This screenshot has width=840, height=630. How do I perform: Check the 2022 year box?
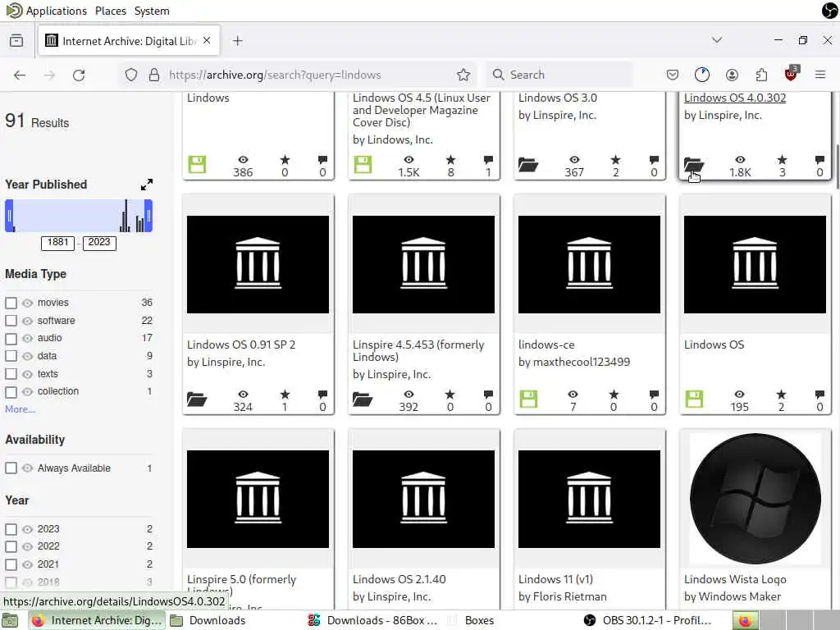(x=11, y=546)
